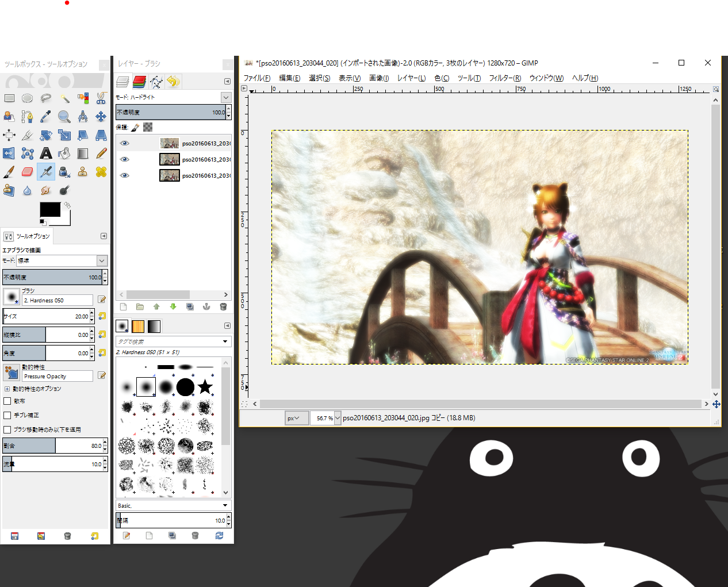The image size is (728, 587).
Task: Open the レイヤー menu
Action: tap(411, 78)
